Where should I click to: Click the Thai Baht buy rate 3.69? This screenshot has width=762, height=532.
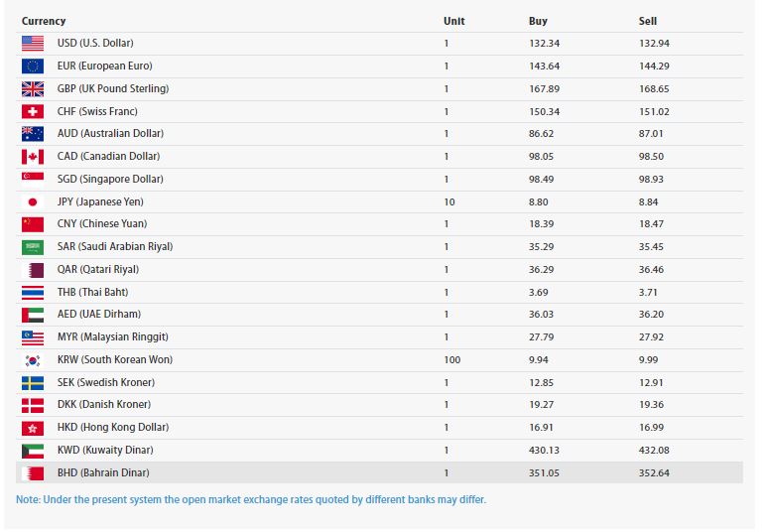point(539,292)
